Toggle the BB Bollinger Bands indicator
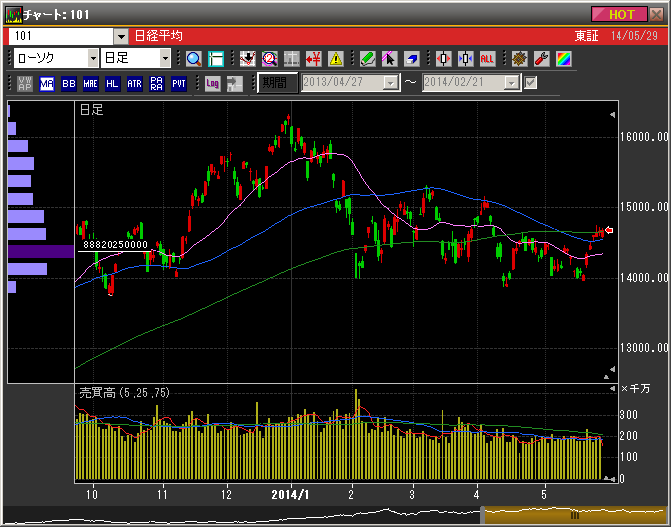Viewport: 671px width, 527px height. [68, 83]
